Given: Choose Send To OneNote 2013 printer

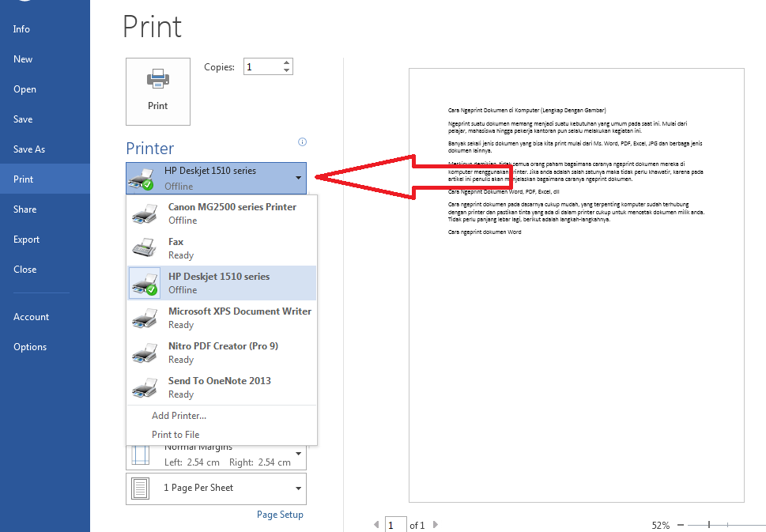Looking at the screenshot, I should (x=222, y=387).
